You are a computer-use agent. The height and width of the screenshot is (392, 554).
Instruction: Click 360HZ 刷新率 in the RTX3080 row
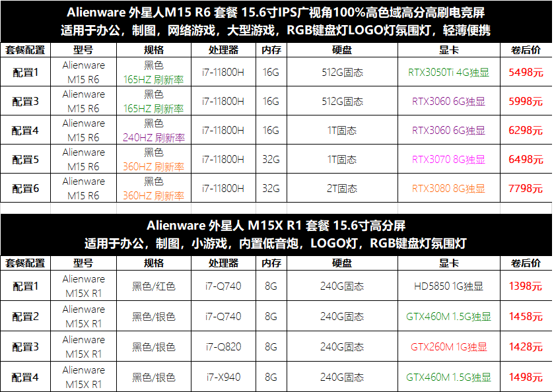pos(154,195)
